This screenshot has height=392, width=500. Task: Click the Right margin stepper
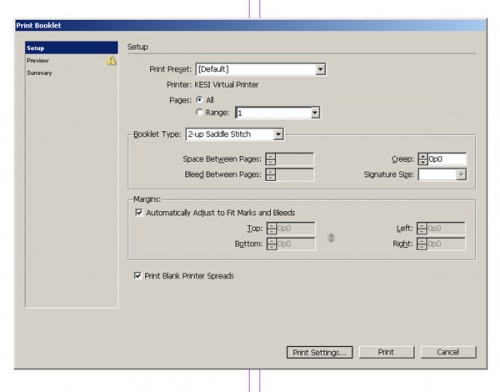pos(422,244)
